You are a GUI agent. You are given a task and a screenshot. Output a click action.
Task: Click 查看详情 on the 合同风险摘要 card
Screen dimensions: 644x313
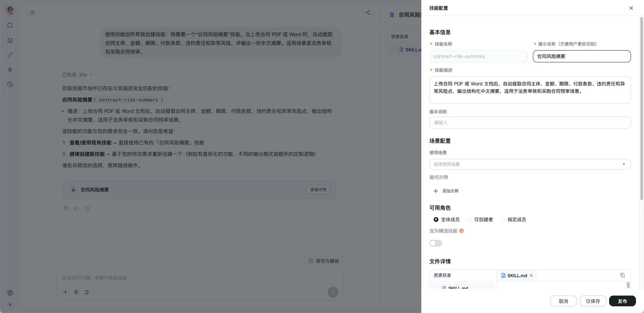pos(318,190)
